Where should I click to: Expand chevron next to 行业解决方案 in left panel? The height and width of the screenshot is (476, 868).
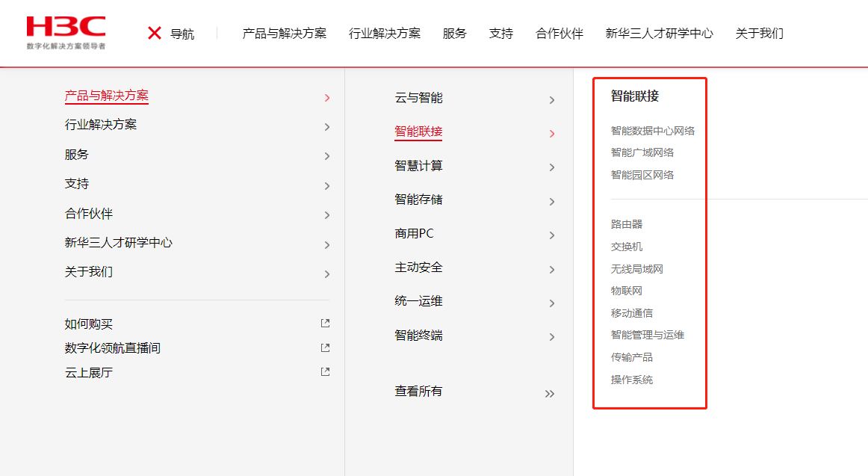point(327,127)
